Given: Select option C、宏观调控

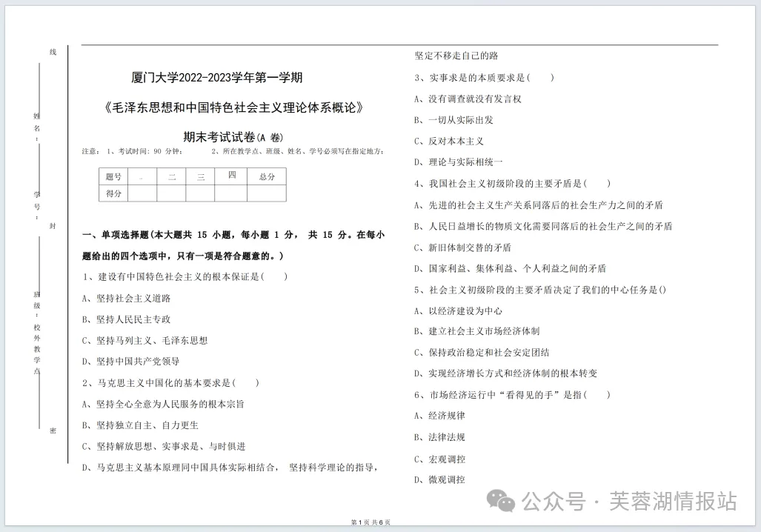Looking at the screenshot, I should click(x=439, y=459).
